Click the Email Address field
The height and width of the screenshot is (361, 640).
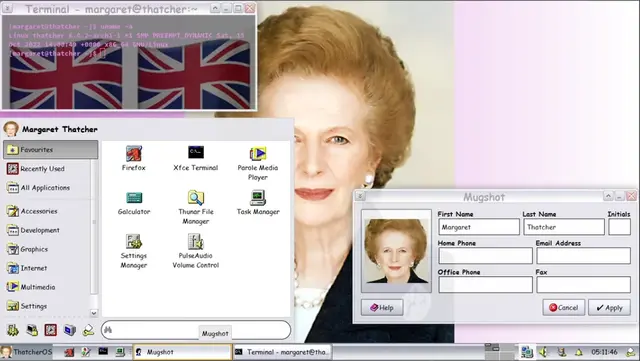click(584, 256)
